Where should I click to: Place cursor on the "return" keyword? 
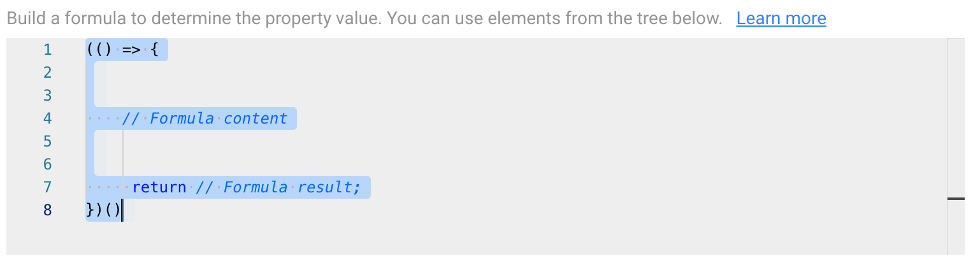pos(159,187)
